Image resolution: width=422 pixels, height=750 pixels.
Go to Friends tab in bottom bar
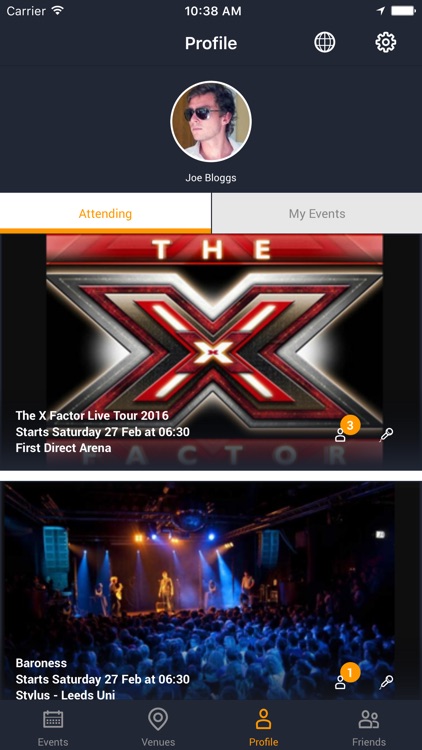[x=369, y=728]
